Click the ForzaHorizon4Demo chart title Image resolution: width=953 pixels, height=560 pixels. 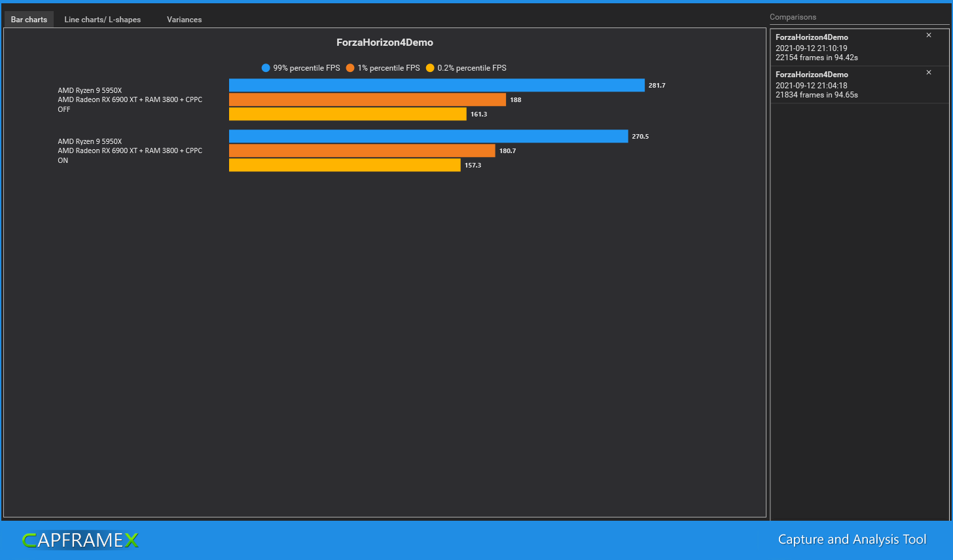click(384, 42)
